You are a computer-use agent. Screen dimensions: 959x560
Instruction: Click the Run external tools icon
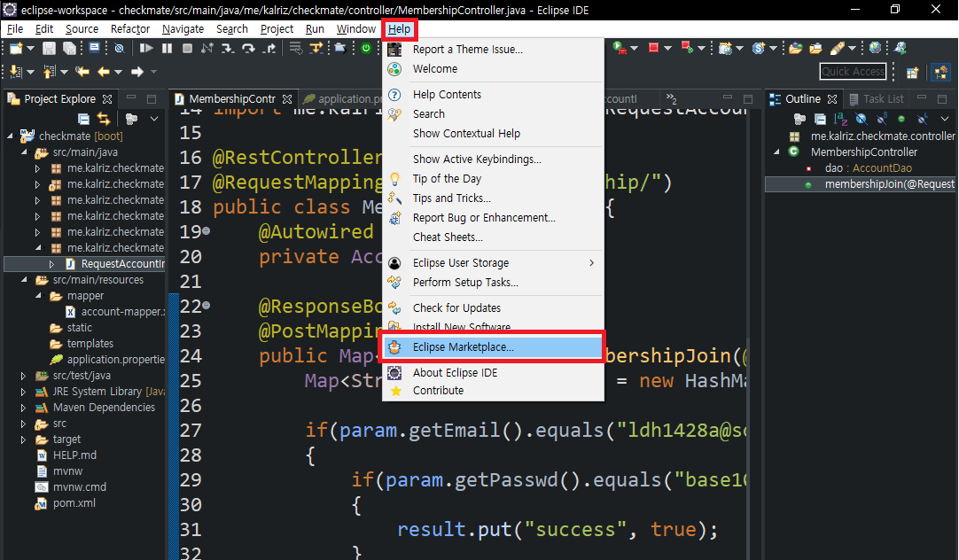[620, 48]
